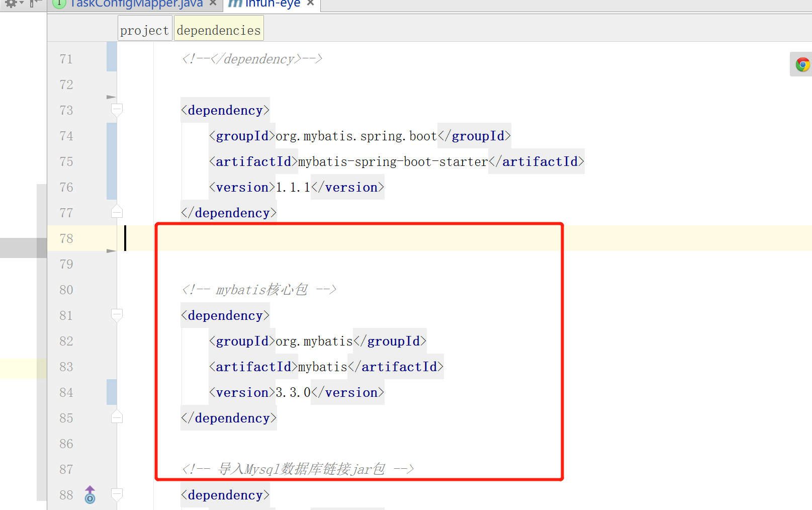This screenshot has width=812, height=510.
Task: Click the hide panel icon beside the gear
Action: pos(34,4)
